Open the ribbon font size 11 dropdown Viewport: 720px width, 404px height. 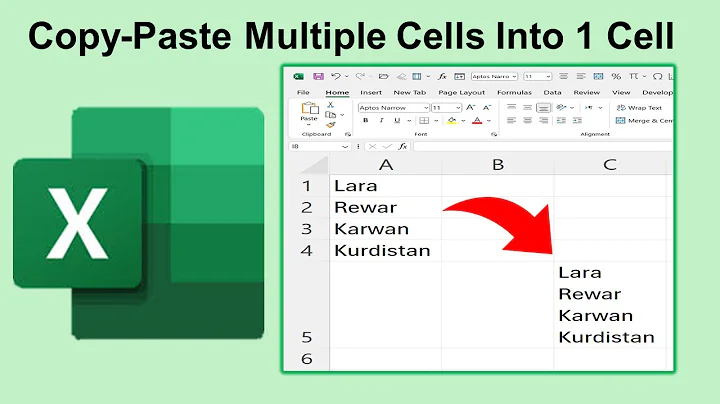458,108
